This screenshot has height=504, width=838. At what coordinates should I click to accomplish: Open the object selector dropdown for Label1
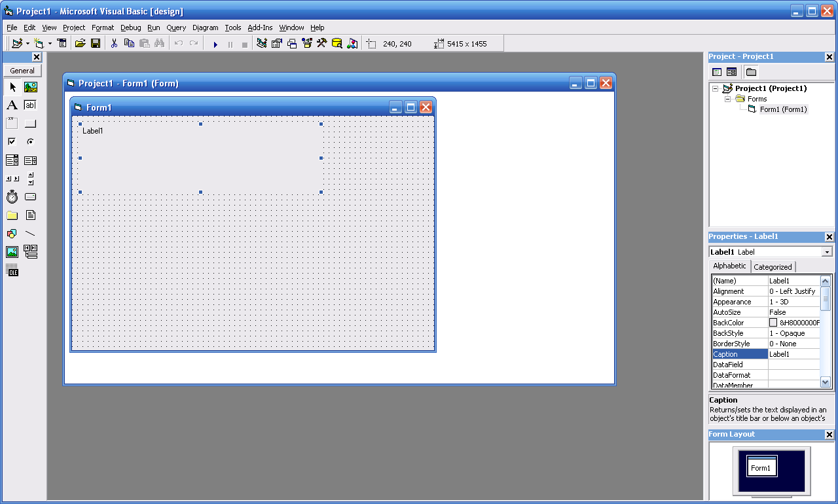827,252
